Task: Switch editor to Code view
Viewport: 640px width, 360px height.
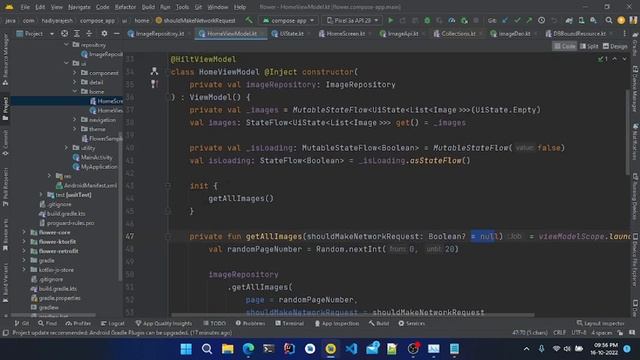Action: (564, 46)
